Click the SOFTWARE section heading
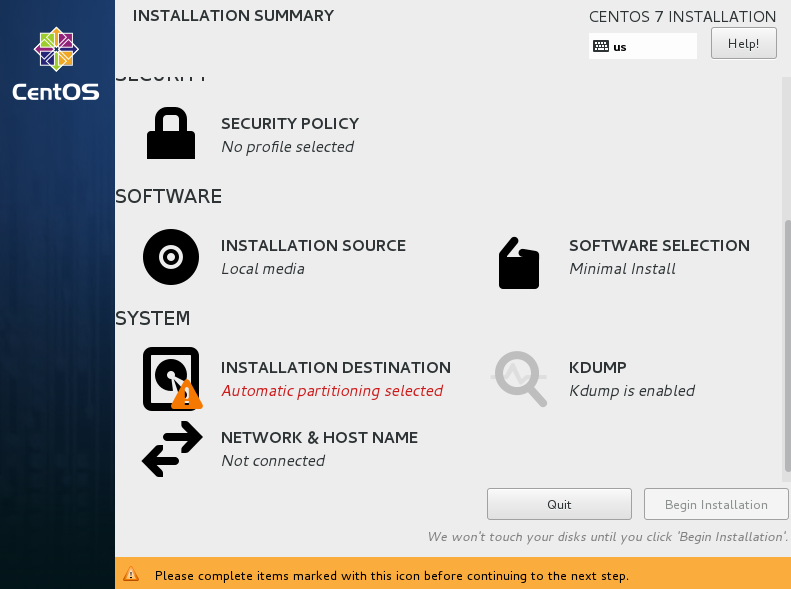The height and width of the screenshot is (589, 791). tap(168, 196)
